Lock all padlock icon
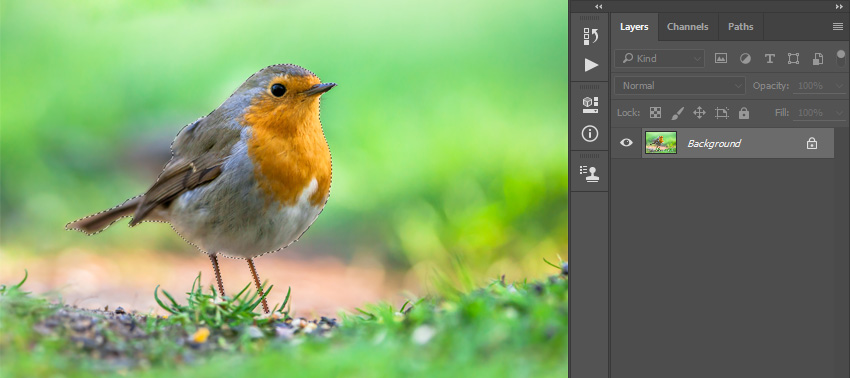Screen dimensions: 850x378 click(744, 113)
